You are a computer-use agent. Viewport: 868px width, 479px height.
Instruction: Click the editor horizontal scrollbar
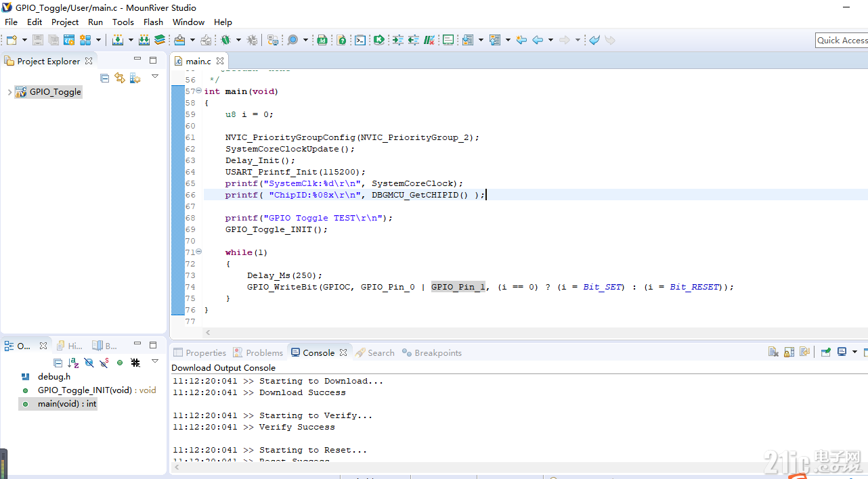tap(518, 332)
